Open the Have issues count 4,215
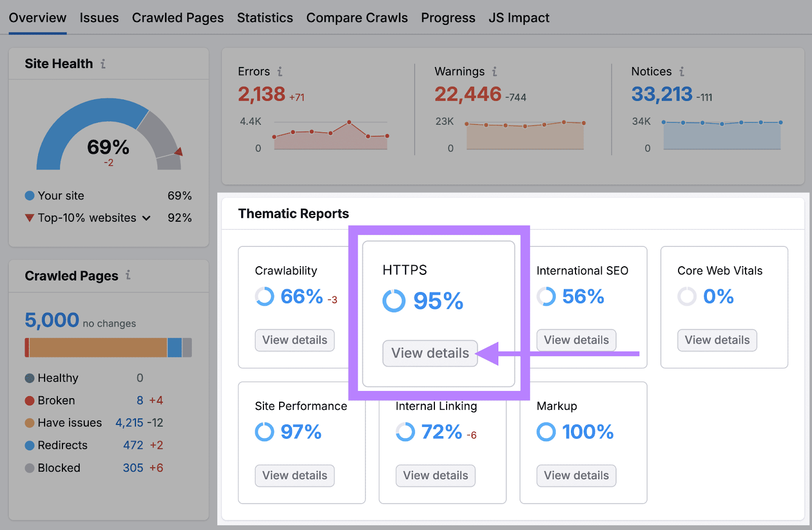 (x=129, y=423)
